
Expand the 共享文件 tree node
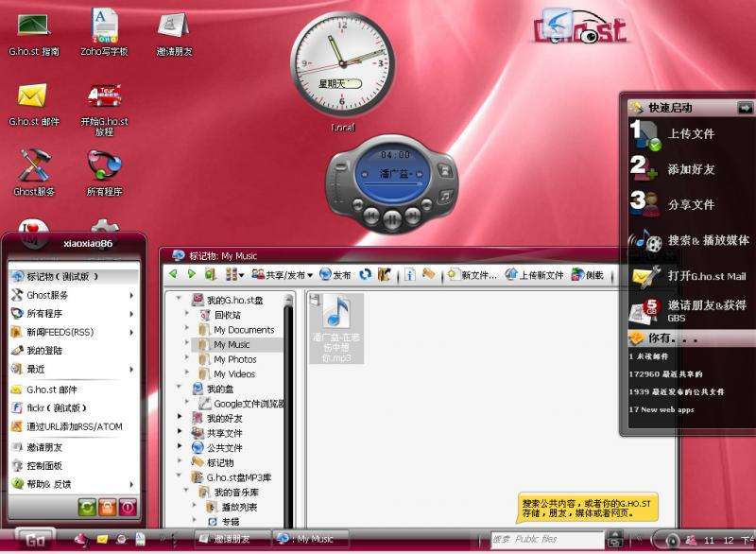(x=180, y=431)
